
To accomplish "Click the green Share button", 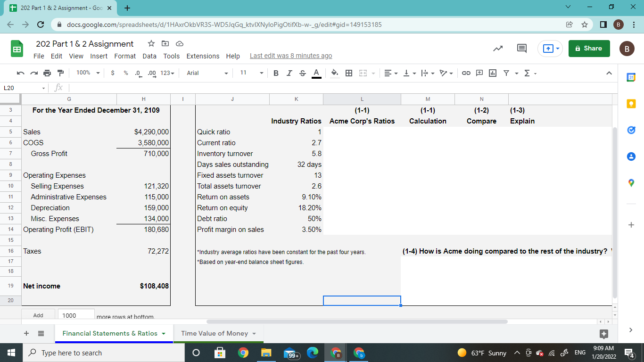I will [x=589, y=48].
